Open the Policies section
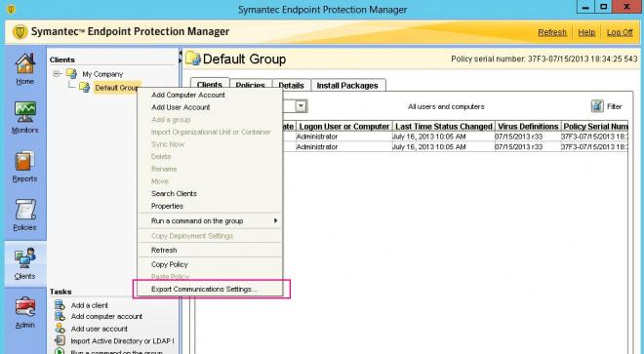This screenshot has height=354, width=644. pyautogui.click(x=24, y=210)
